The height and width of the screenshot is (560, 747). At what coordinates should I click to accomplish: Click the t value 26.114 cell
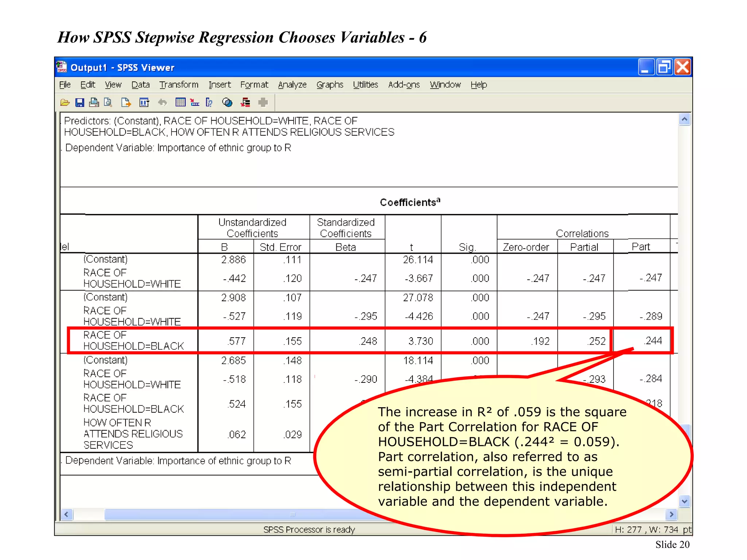tap(418, 260)
